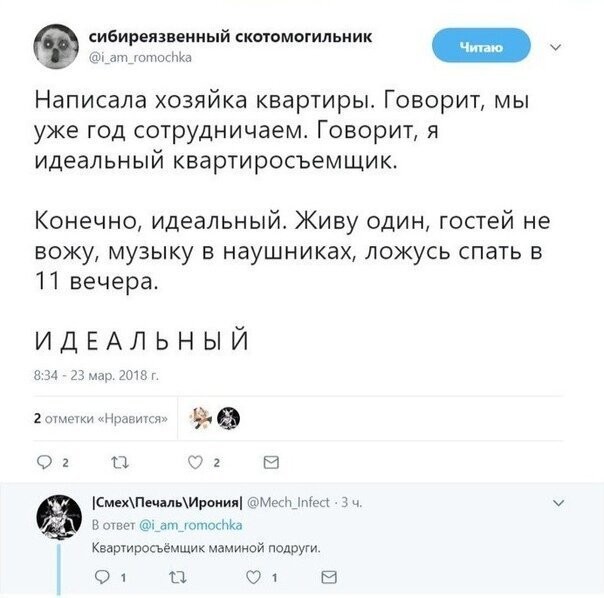This screenshot has width=604, height=598.
Task: Open the @i_am_romochka mention in reply
Action: click(x=190, y=525)
